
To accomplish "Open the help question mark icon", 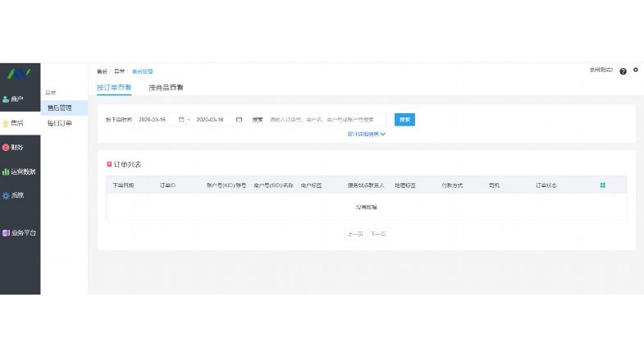I will [x=623, y=71].
